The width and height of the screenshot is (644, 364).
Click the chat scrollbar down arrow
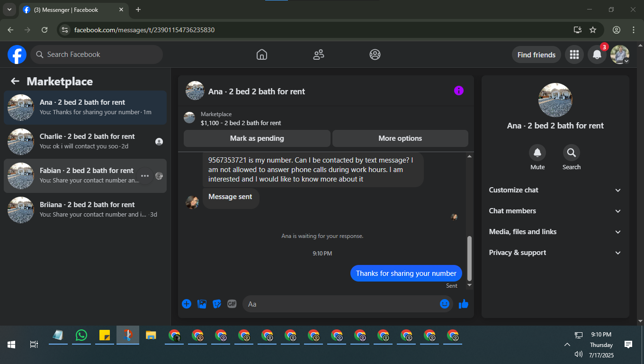[470, 285]
